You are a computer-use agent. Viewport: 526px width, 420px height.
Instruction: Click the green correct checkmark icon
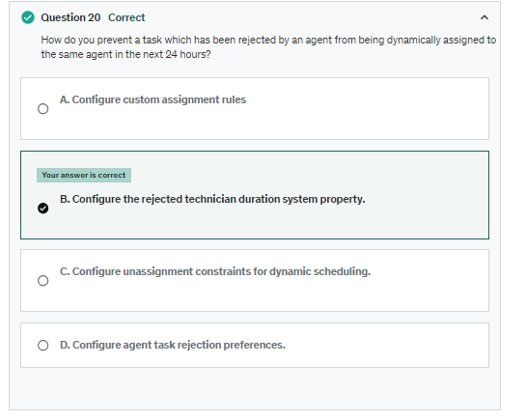click(28, 17)
